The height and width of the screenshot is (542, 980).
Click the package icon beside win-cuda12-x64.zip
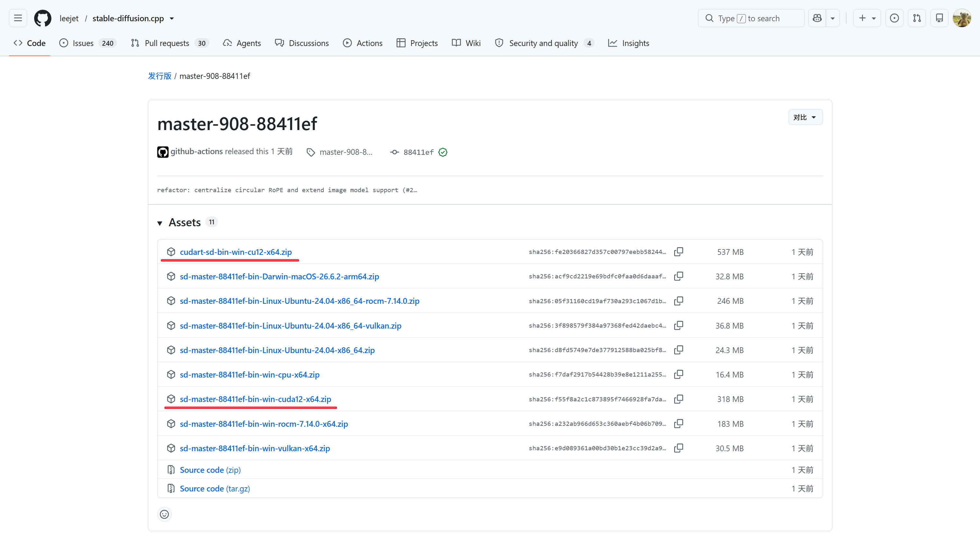tap(171, 399)
